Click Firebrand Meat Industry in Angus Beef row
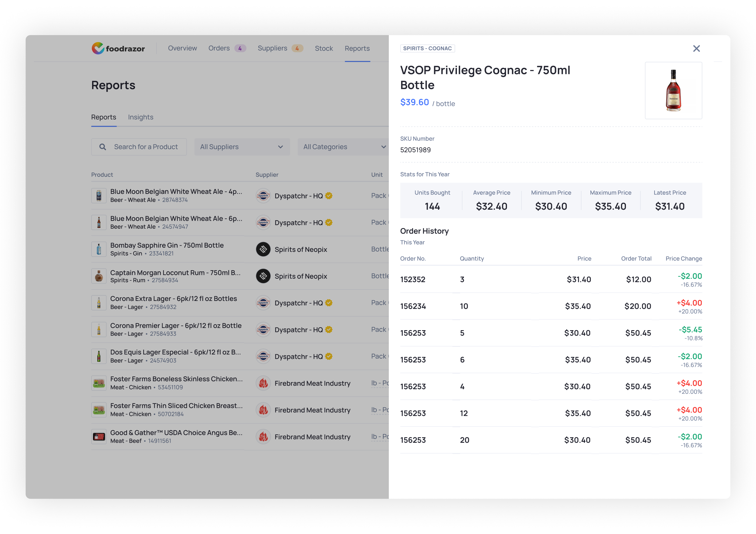This screenshot has height=534, width=756. point(313,437)
